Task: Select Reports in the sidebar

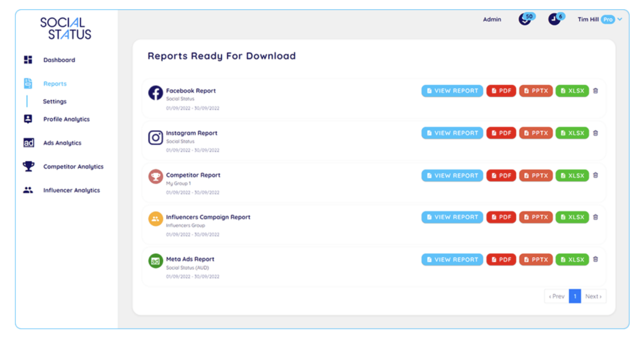Action: pyautogui.click(x=54, y=84)
